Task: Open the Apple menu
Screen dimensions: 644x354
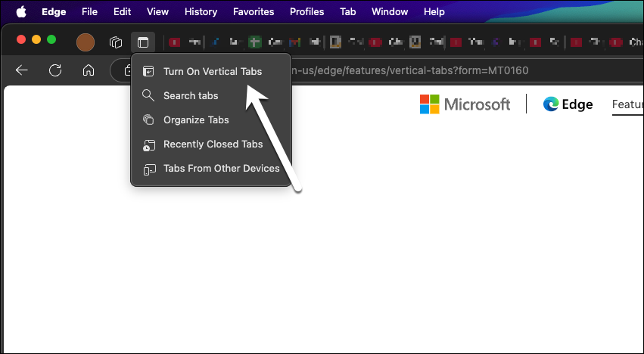Action: point(21,11)
